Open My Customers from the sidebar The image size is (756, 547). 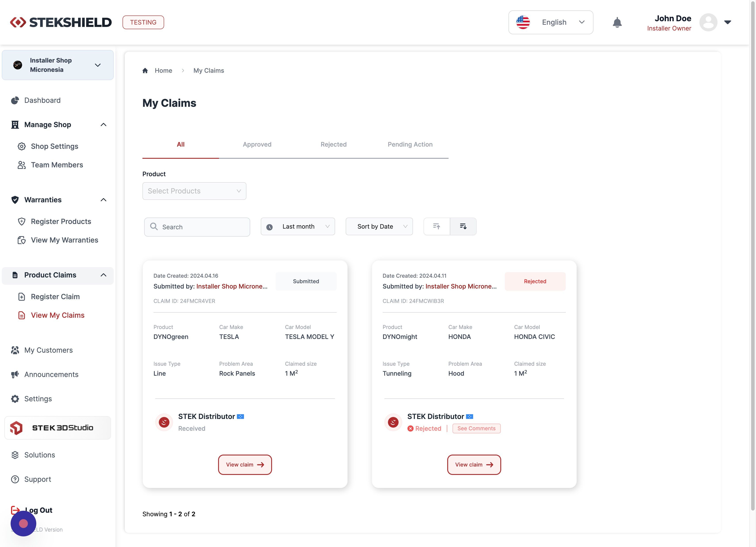tap(48, 350)
